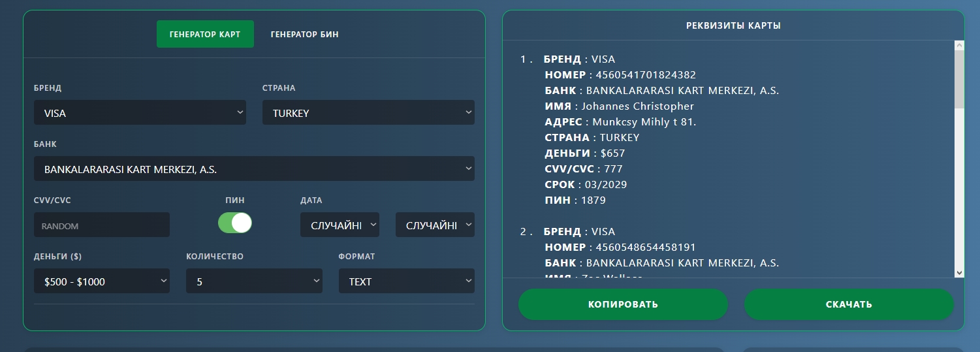This screenshot has width=980, height=352.
Task: Open the ГЕНЕРАТОР БИН tab
Action: [x=304, y=34]
